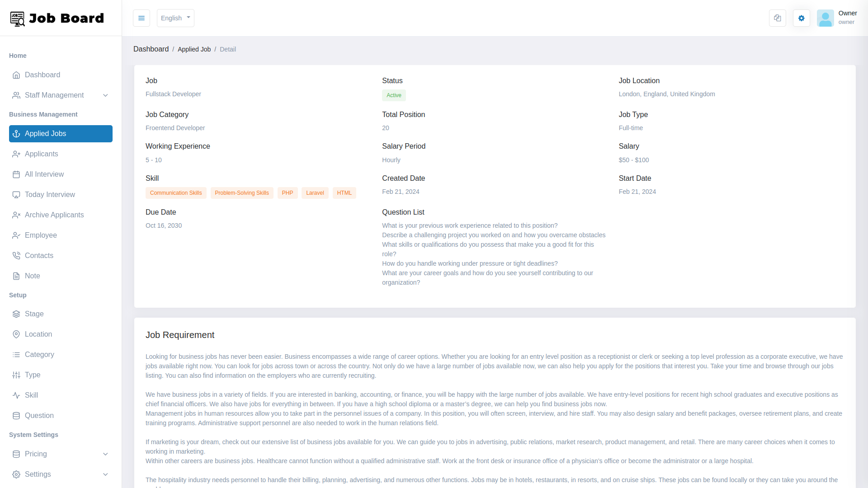Select Archive Applicants menu item
This screenshot has width=868, height=488.
[54, 215]
